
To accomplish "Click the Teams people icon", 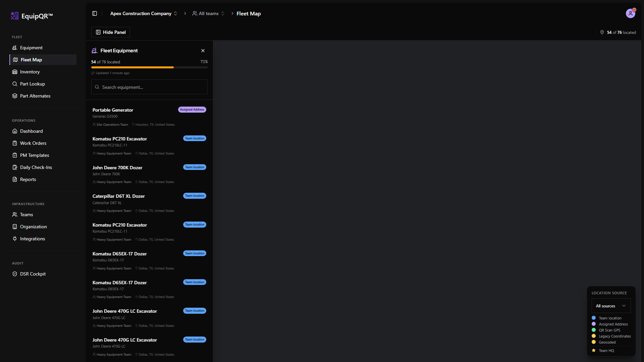I will 15,215.
